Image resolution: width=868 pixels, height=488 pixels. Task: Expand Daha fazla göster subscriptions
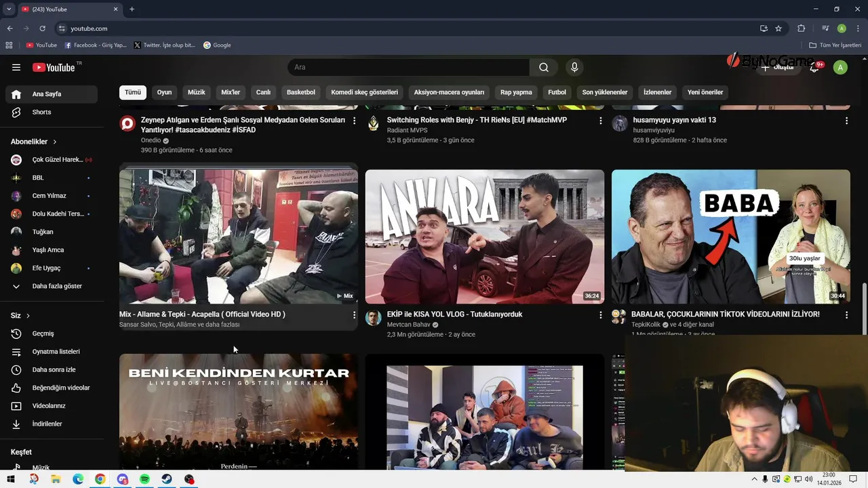52,286
